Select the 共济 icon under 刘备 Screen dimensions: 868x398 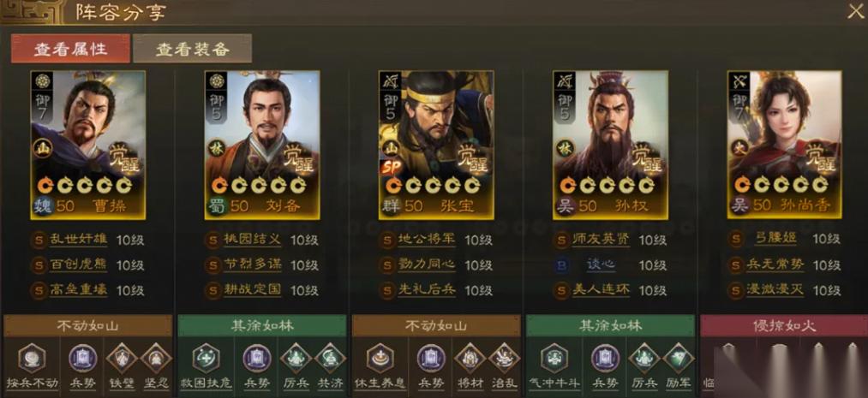[330, 358]
